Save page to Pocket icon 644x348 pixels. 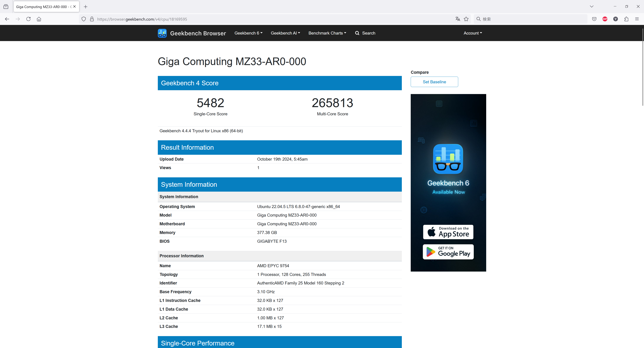pos(594,19)
